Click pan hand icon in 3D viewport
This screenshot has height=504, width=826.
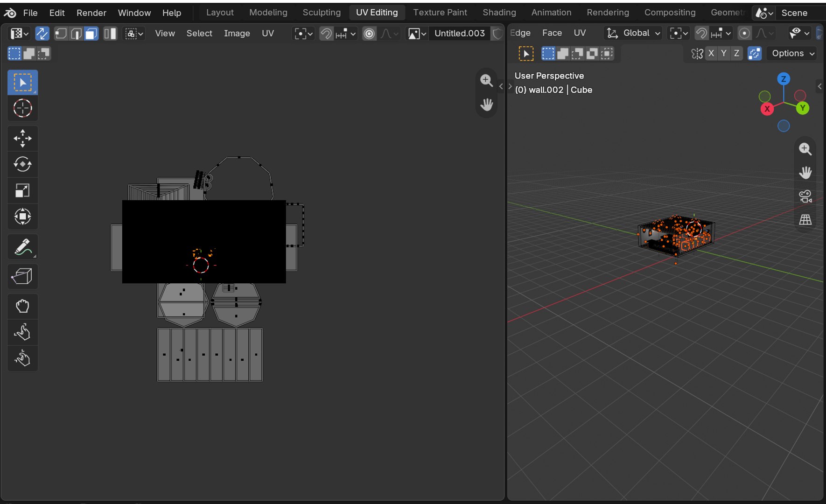click(x=805, y=173)
